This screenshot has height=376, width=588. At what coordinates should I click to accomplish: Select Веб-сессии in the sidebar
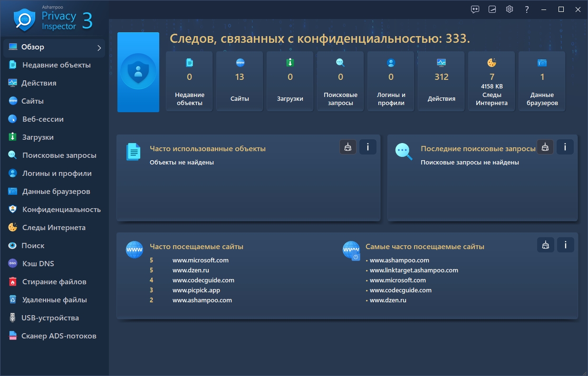43,119
